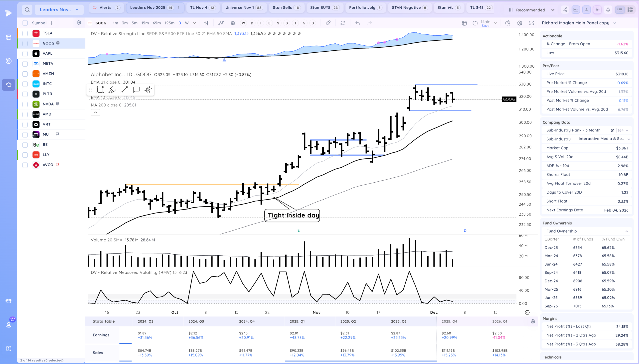
Task: Click the pencil draw icon in toolbar
Action: 328,23
